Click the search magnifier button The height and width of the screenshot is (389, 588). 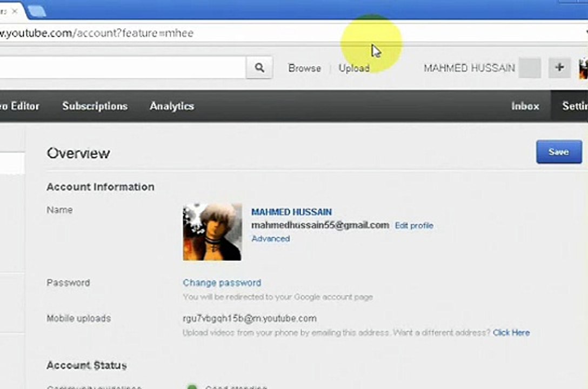click(259, 68)
